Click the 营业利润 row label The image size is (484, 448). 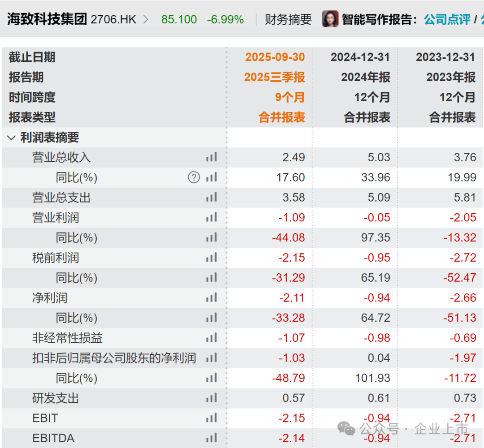tap(56, 218)
